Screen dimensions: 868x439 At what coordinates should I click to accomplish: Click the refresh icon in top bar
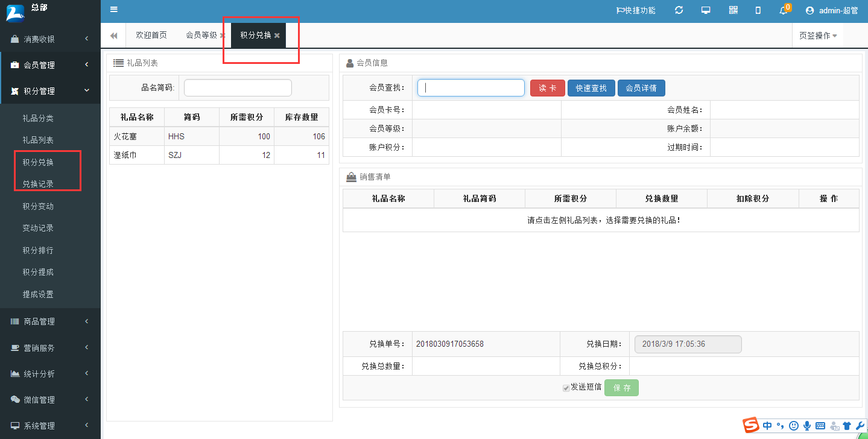pyautogui.click(x=679, y=10)
